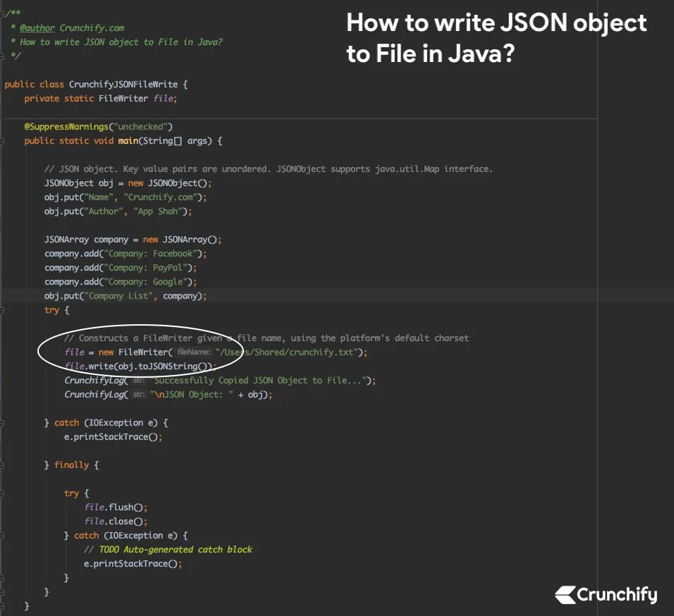Click the "Company: Google" string
The width and height of the screenshot is (674, 616).
[x=145, y=282]
